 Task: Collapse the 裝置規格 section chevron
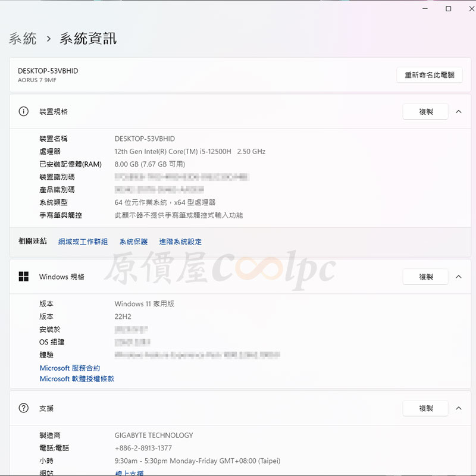tap(458, 112)
